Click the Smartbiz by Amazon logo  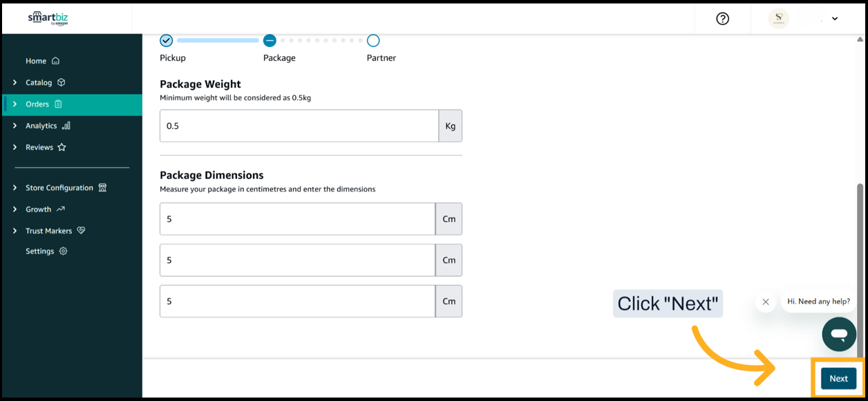pyautogui.click(x=48, y=18)
